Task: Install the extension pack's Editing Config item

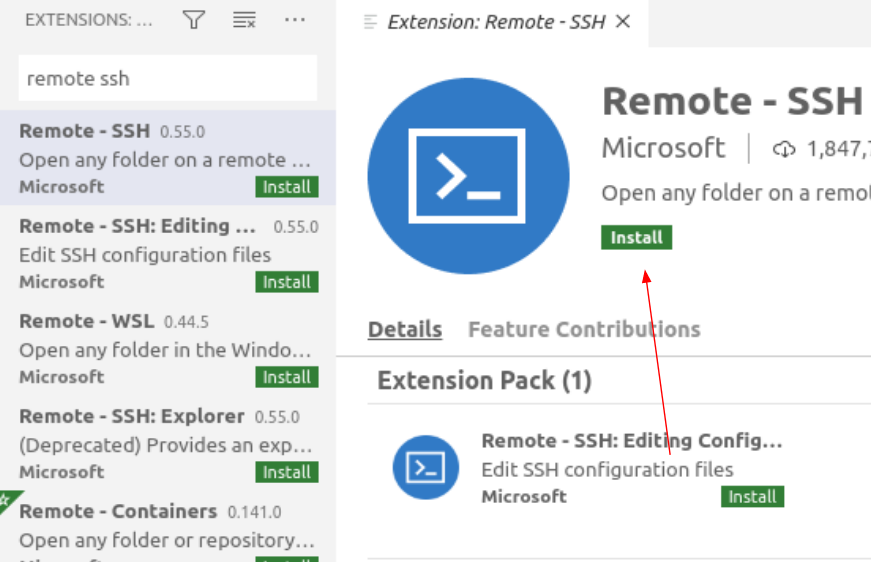Action: pos(752,496)
